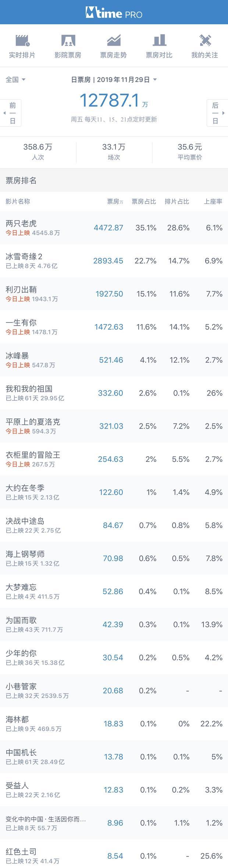Select the 利刃出鞘 movie row
The image size is (228, 868).
point(114,294)
